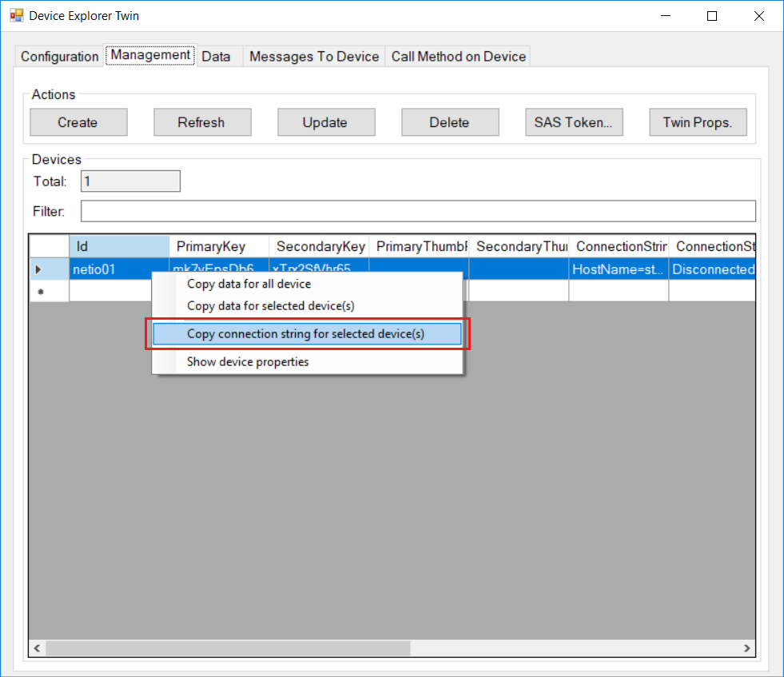784x677 pixels.
Task: Close the Device Explorer Twin window
Action: point(759,16)
